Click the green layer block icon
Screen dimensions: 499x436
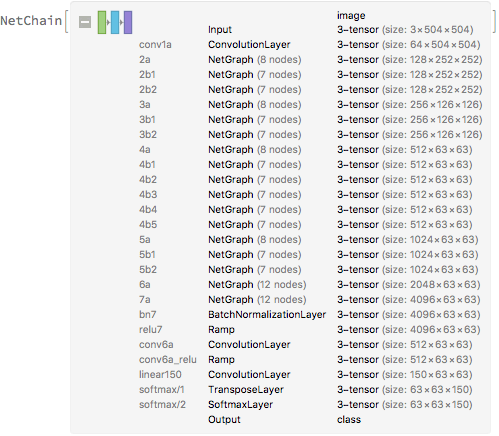102,22
